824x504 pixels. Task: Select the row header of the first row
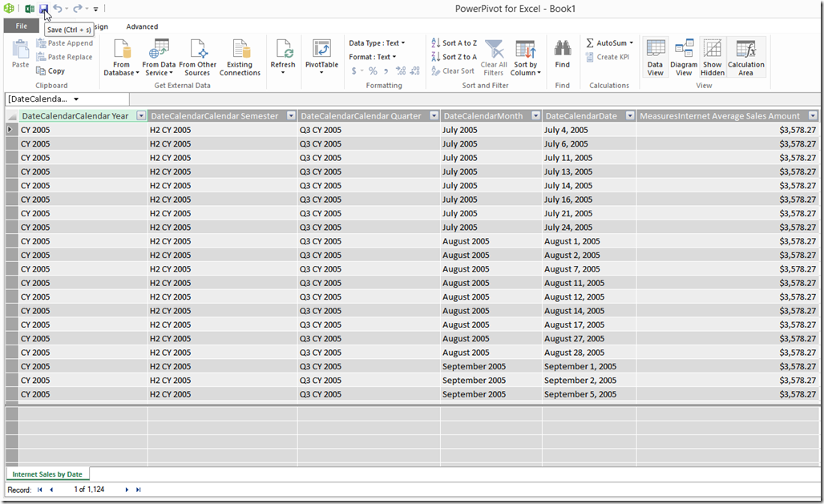pyautogui.click(x=11, y=130)
